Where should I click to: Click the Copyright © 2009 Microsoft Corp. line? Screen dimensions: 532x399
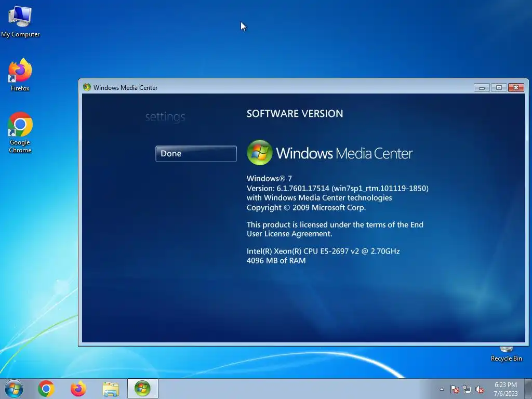point(306,208)
